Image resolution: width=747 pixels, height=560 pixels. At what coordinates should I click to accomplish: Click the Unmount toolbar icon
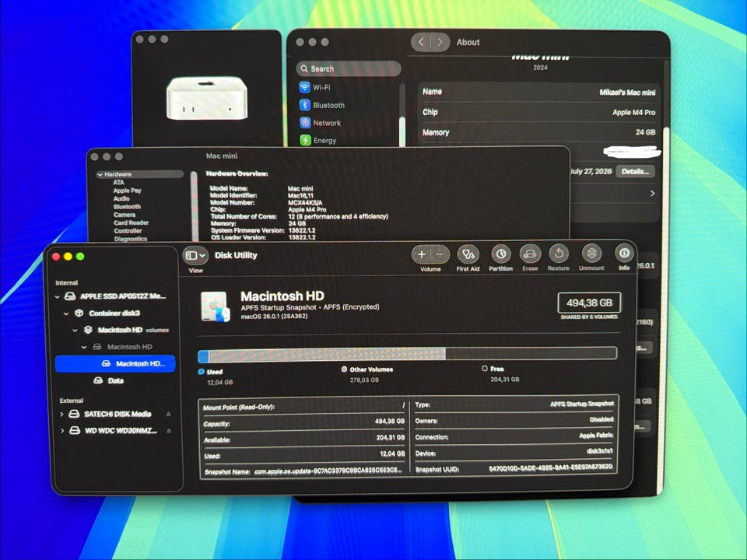tap(591, 254)
